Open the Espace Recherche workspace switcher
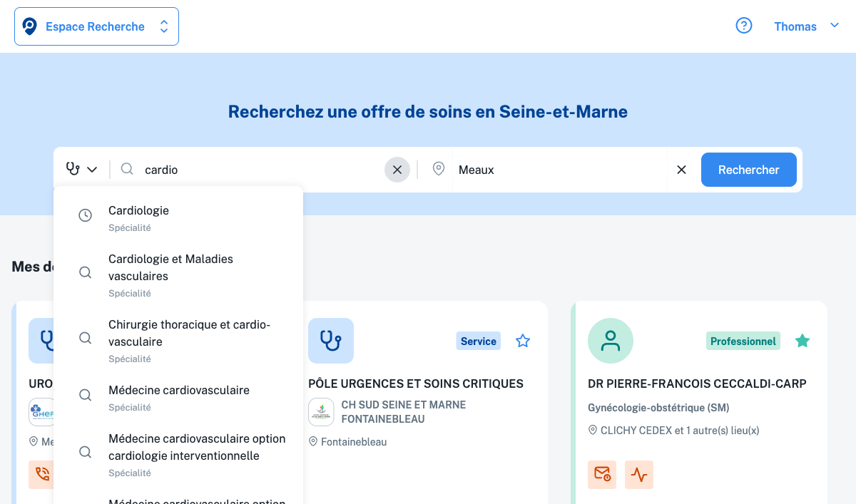856x504 pixels. pos(96,26)
